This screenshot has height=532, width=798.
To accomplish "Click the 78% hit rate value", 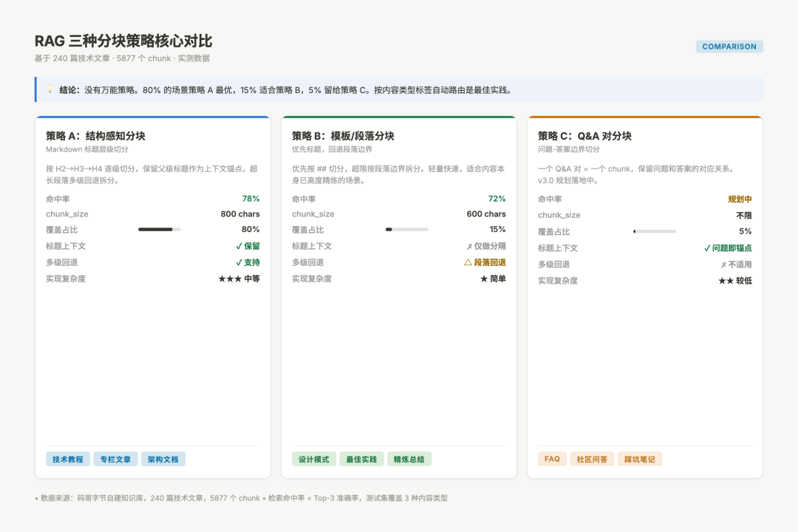I will click(x=251, y=199).
